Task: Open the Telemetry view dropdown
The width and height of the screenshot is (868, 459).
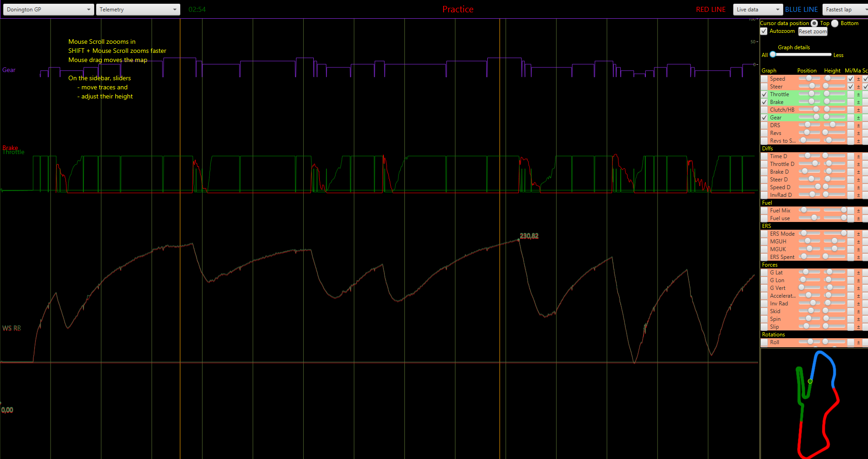Action: click(x=138, y=10)
